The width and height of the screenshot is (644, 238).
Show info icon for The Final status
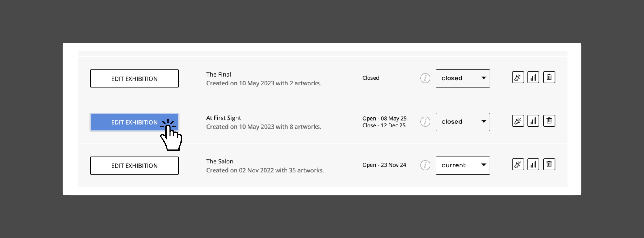tap(425, 78)
